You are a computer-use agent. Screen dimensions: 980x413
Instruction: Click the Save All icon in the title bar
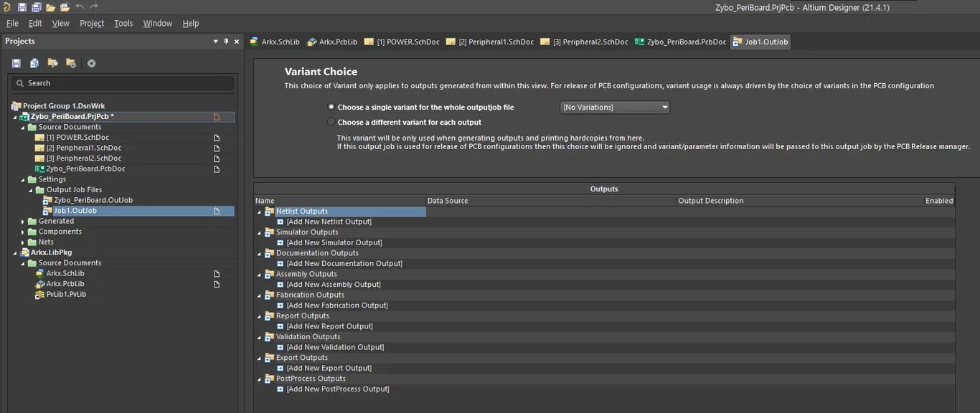pyautogui.click(x=36, y=7)
